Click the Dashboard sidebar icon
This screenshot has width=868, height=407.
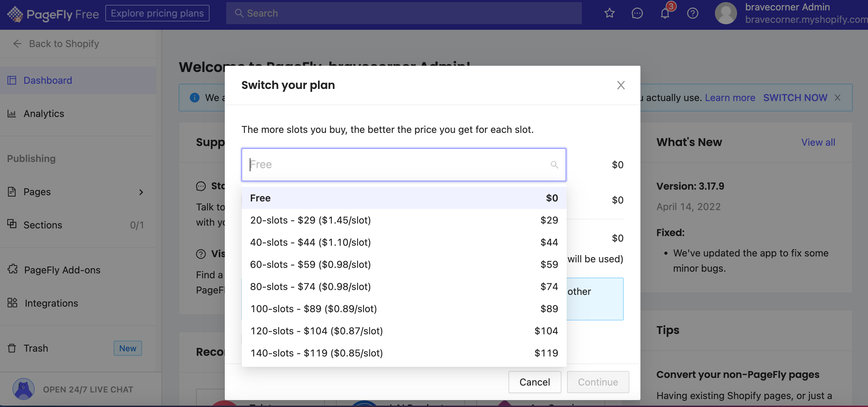coord(12,80)
